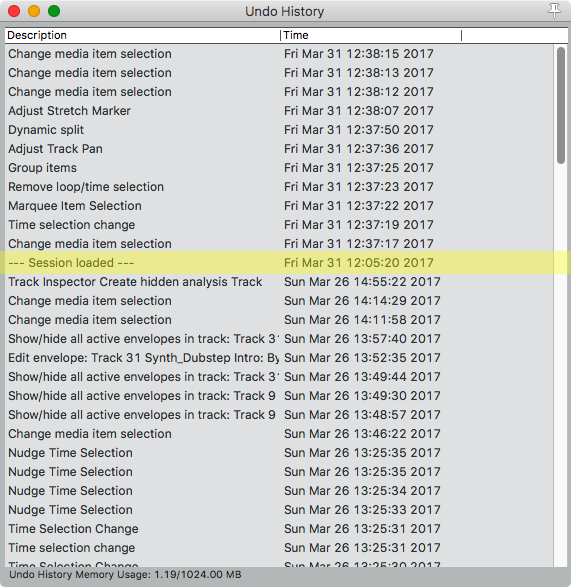
Task: Select the Marquee Item Selection entry
Action: [279, 206]
